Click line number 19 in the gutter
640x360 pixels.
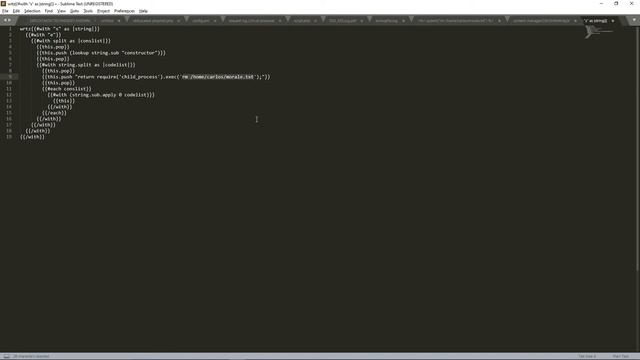[x=9, y=137]
